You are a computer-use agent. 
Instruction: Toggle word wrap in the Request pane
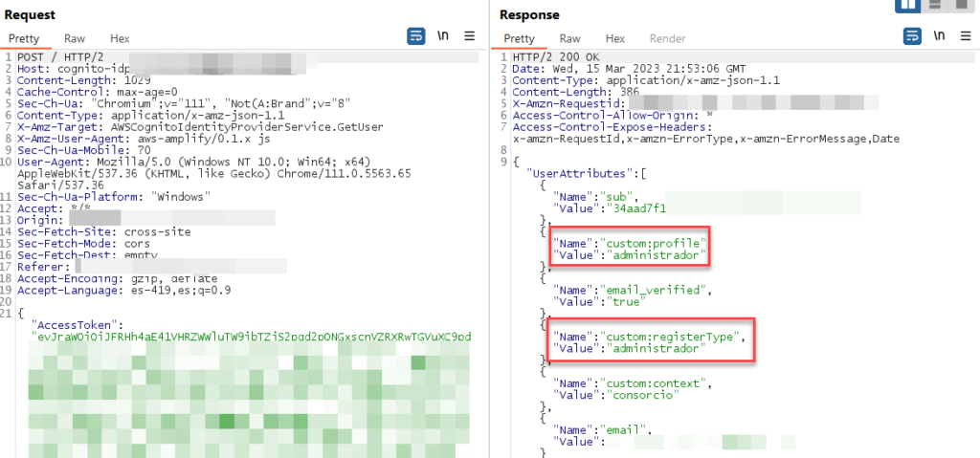pos(415,36)
